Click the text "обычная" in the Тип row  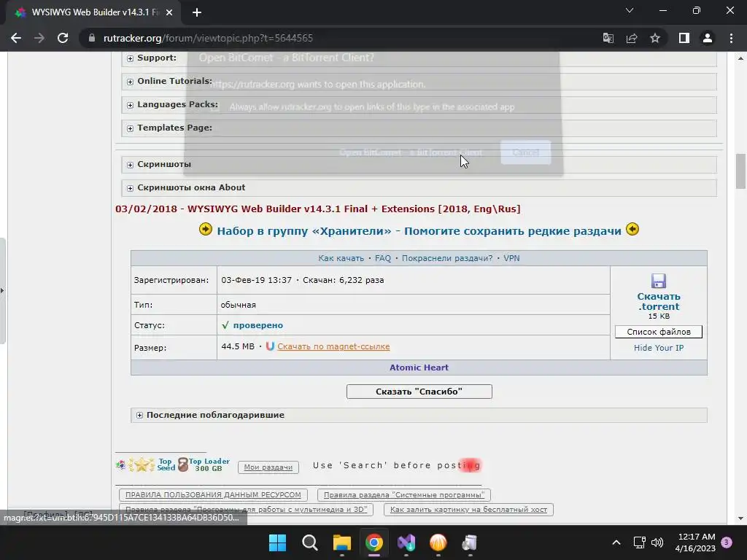(239, 305)
